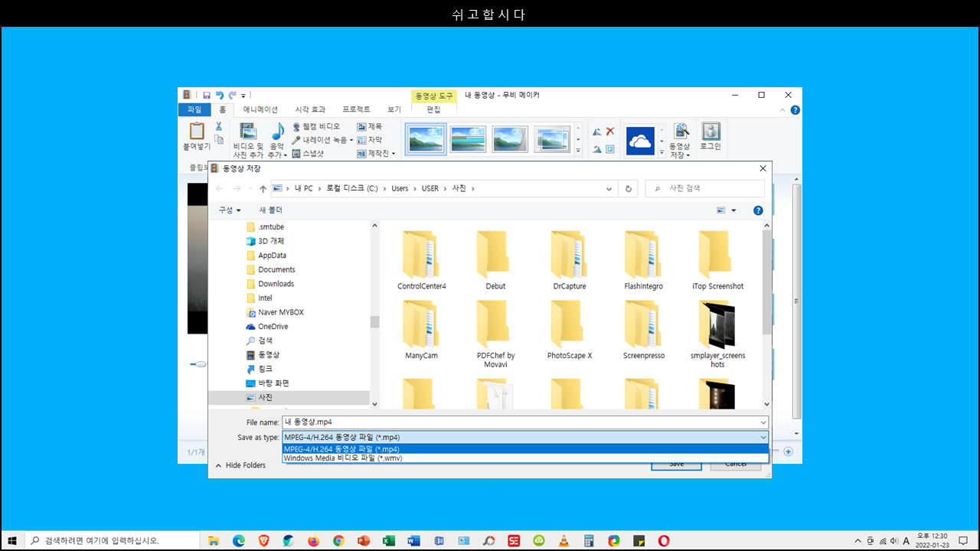980x551 pixels.
Task: Switch to the Visual effects (시각 효과) tab
Action: tap(310, 109)
